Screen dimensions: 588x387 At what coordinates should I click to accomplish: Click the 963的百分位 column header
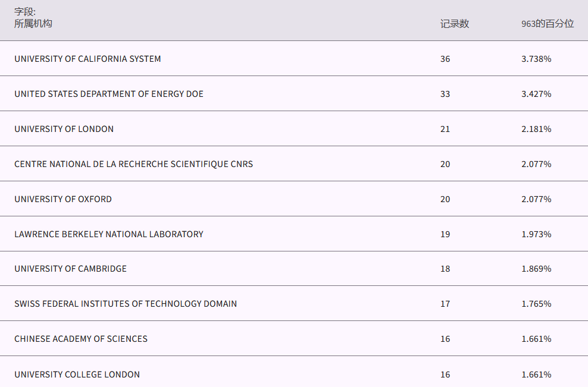click(x=548, y=24)
